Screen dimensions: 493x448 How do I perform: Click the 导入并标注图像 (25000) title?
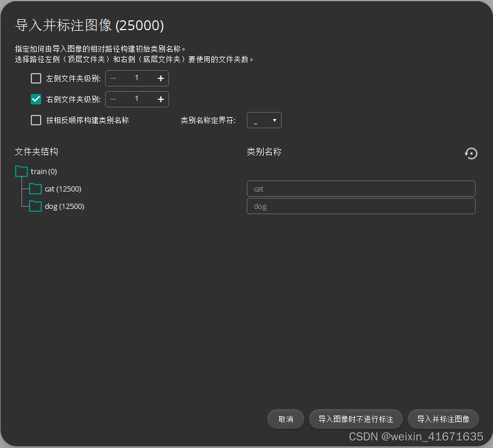(89, 26)
